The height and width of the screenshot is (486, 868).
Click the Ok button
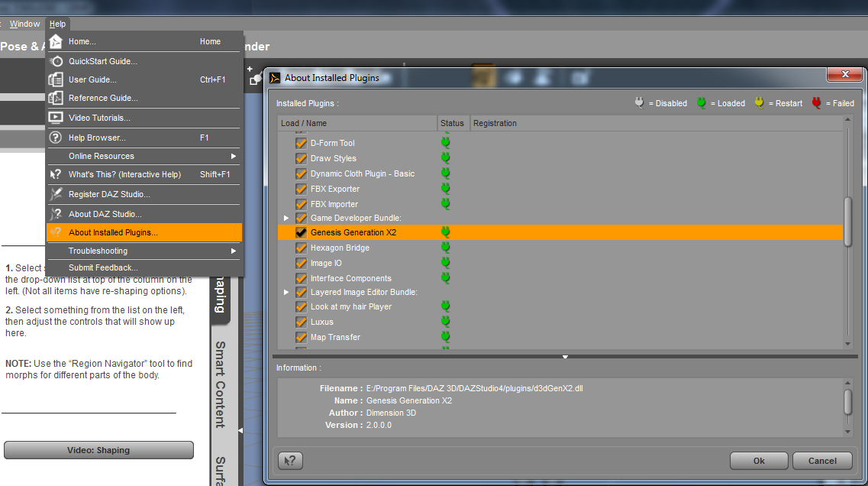point(759,461)
